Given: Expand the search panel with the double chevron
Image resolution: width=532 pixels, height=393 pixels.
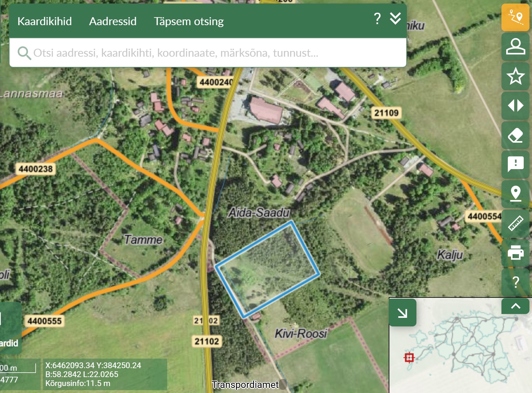Looking at the screenshot, I should (x=395, y=18).
